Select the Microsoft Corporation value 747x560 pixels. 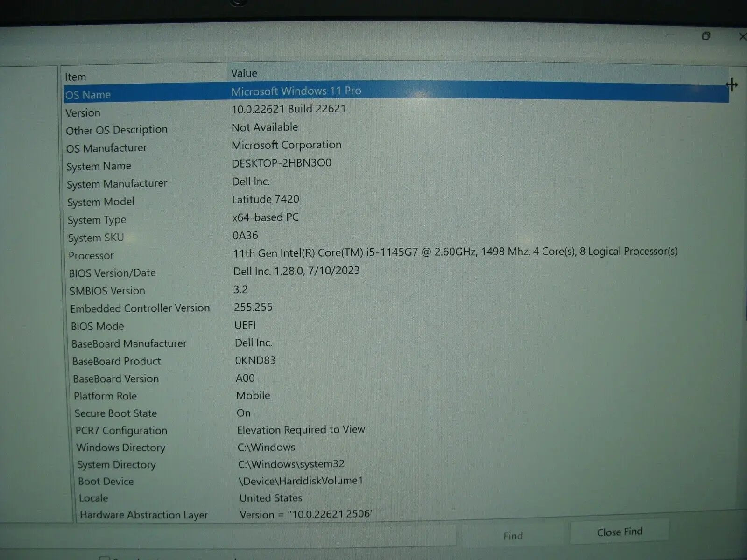[286, 145]
